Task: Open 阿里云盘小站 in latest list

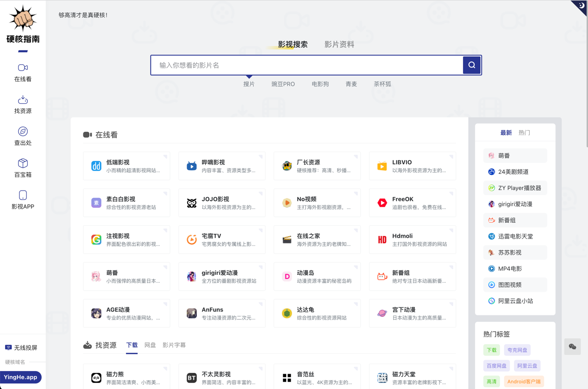Action: [x=515, y=301]
